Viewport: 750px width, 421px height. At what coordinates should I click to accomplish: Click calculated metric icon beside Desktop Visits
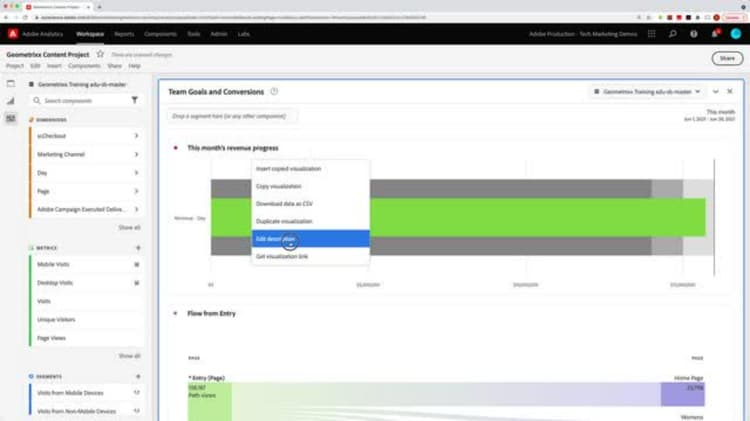(136, 283)
